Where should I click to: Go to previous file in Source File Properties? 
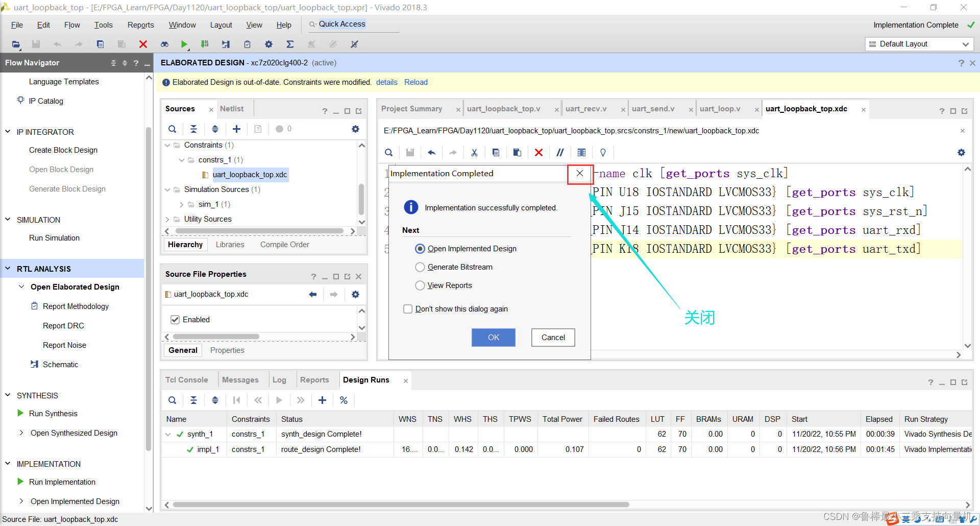pyautogui.click(x=312, y=294)
